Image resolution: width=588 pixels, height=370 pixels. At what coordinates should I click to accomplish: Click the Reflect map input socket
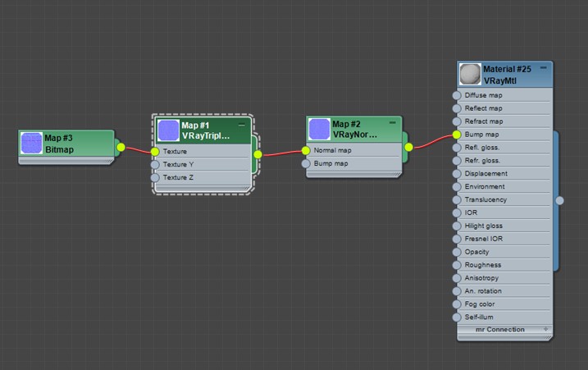tap(456, 108)
